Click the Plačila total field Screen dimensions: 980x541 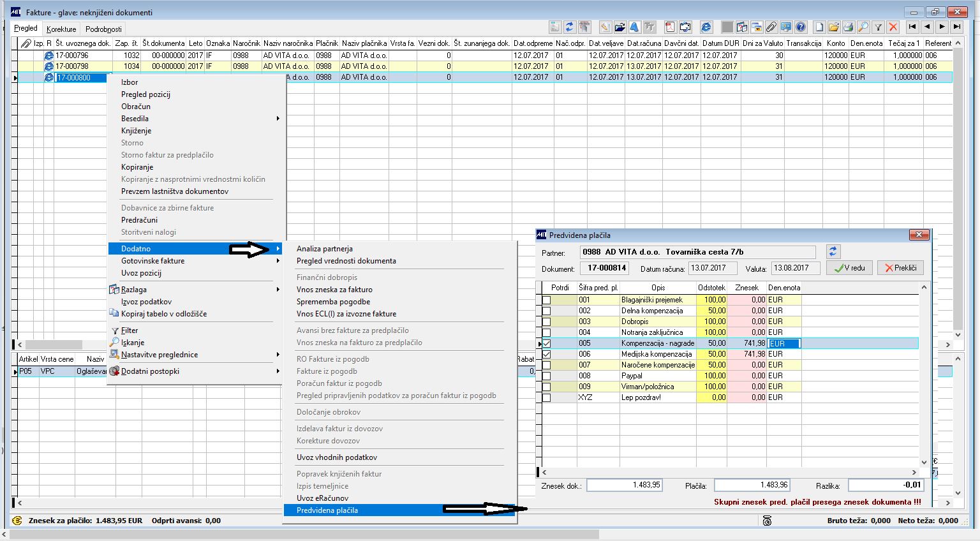pos(752,485)
